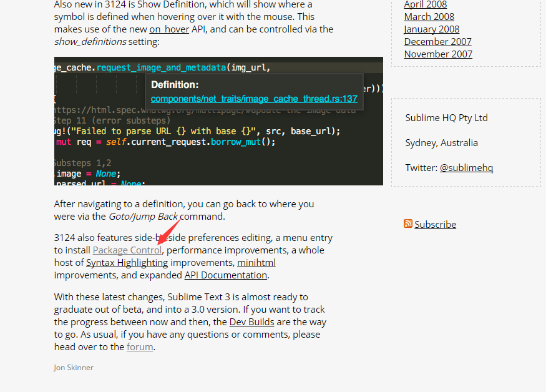This screenshot has height=392, width=546.
Task: Open the Syntax Highlighting link
Action: 127,263
